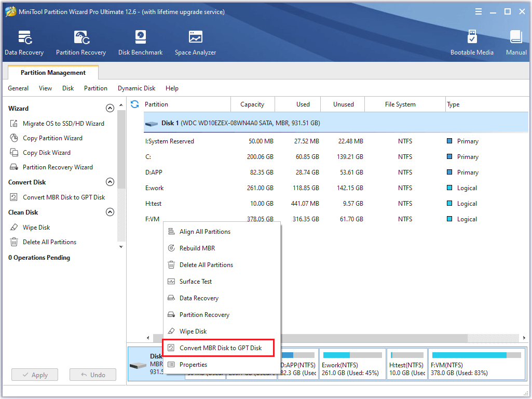This screenshot has width=532, height=399.
Task: Select F:VM(NTFS) block in disk map
Action: tap(476, 364)
